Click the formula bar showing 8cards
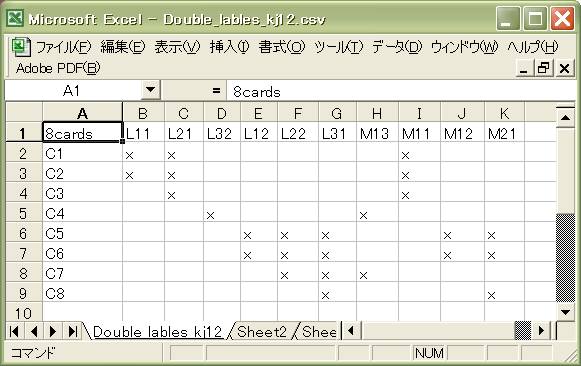 pyautogui.click(x=400, y=92)
